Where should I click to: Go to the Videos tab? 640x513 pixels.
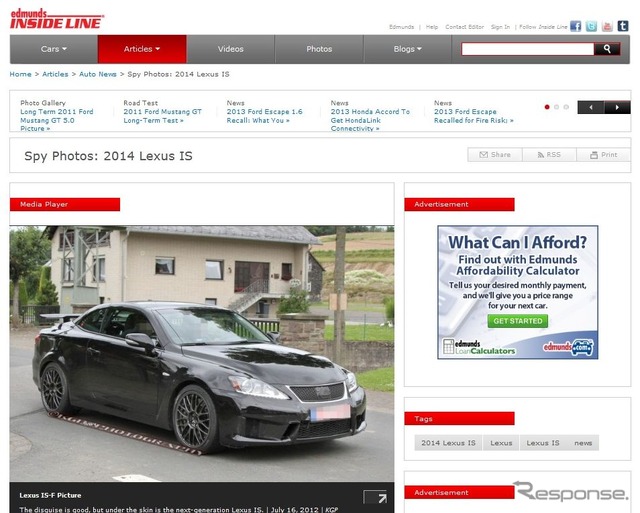(x=231, y=49)
